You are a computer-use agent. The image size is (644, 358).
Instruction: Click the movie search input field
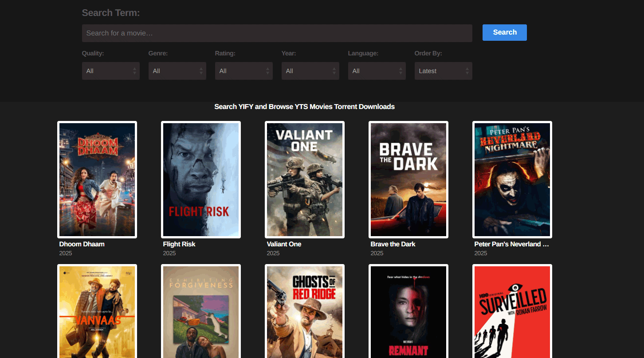pos(277,33)
